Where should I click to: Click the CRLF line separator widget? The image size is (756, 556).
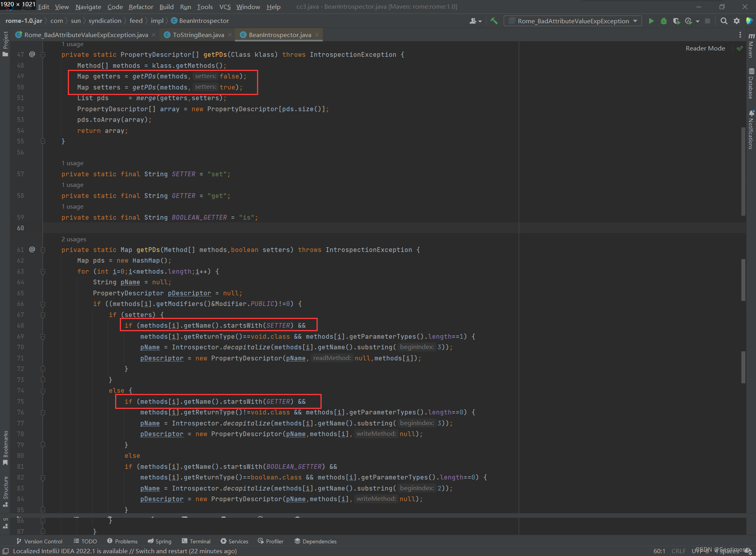coord(678,551)
